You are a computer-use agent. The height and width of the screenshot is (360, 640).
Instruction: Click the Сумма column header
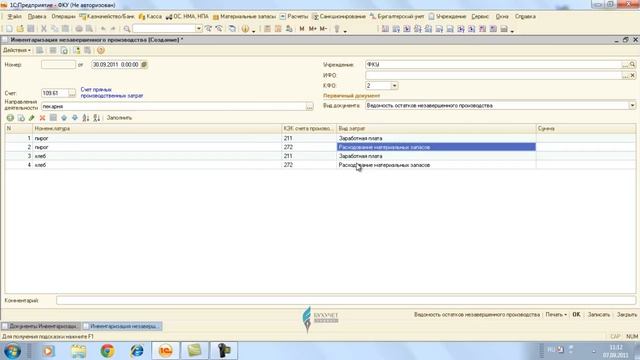point(586,129)
